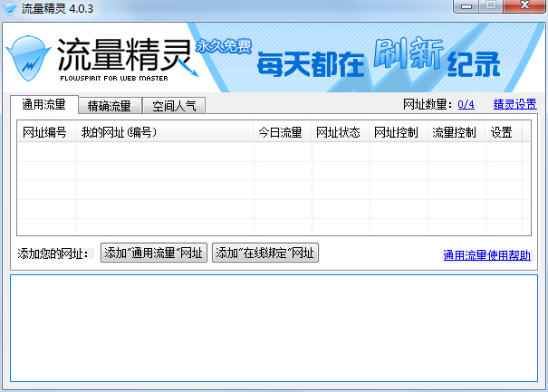548x392 pixels.
Task: Click the 0/4 URL count link
Action: [466, 105]
